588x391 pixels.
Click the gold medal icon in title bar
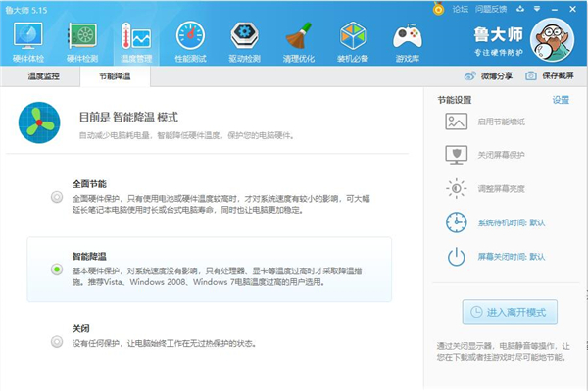pos(438,9)
